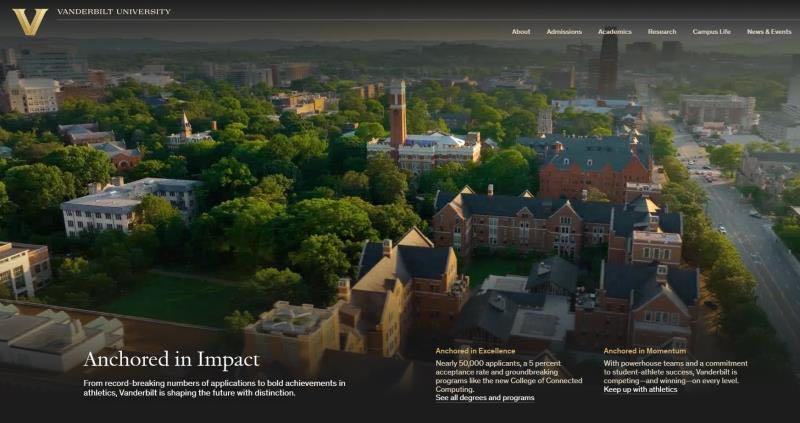
Task: Click the powerhouse teams paragraph text
Action: [x=675, y=372]
